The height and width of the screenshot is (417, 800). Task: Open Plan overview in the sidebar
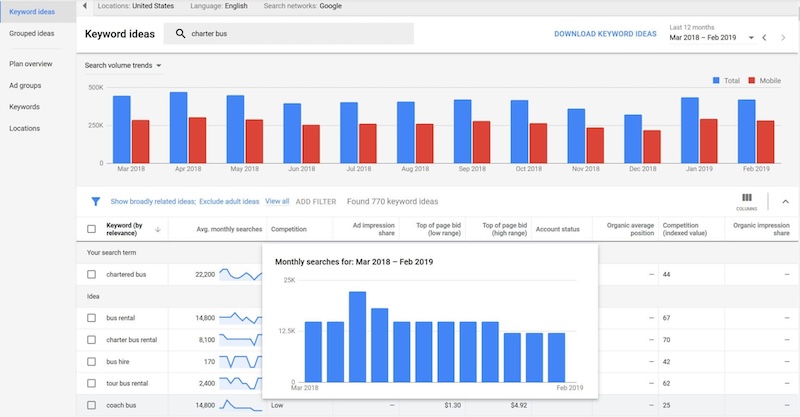click(31, 63)
